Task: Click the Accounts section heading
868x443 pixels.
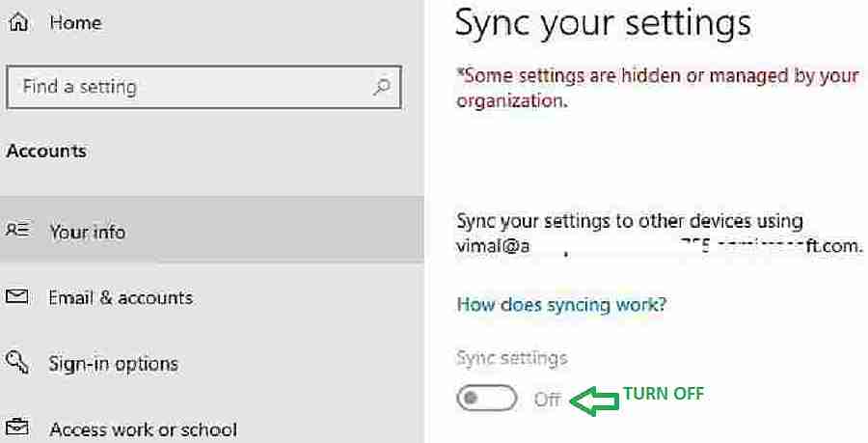Action: pos(46,151)
